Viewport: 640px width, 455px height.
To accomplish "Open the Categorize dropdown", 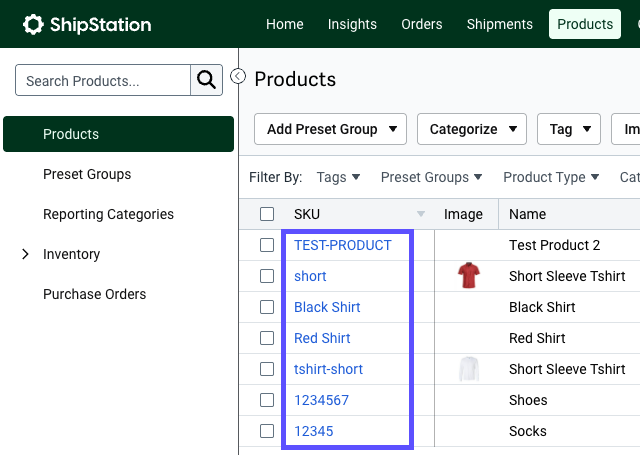I will (472, 129).
